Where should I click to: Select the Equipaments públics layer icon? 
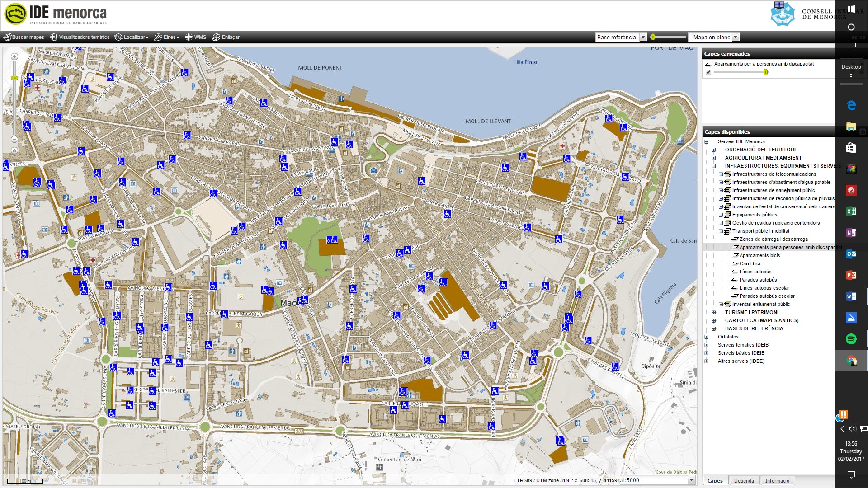pos(728,215)
